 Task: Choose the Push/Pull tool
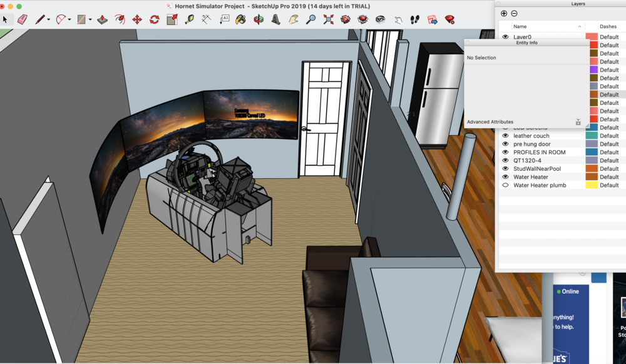(x=102, y=19)
